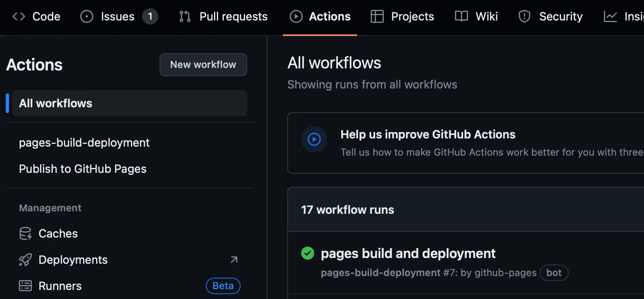This screenshot has width=644, height=299.
Task: Open the pages build and deployment run
Action: point(408,254)
